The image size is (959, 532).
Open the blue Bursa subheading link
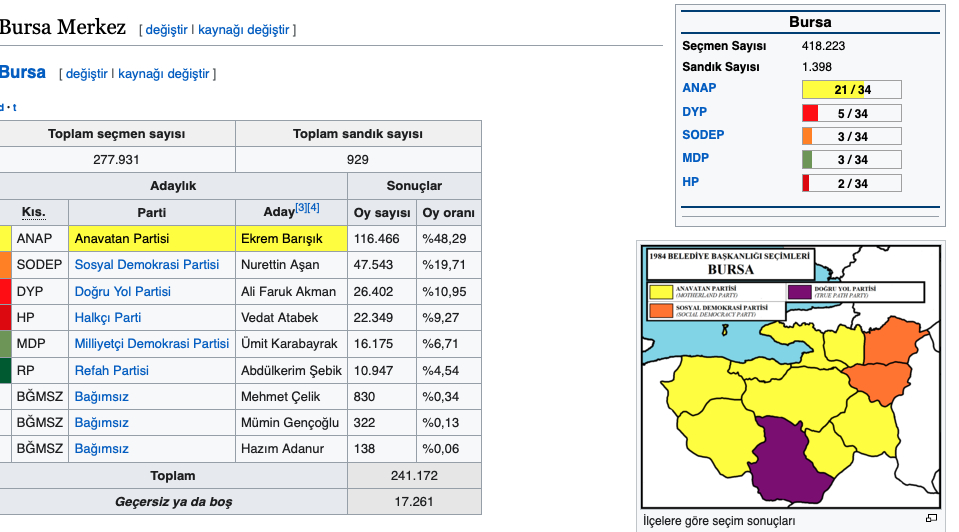(x=23, y=73)
